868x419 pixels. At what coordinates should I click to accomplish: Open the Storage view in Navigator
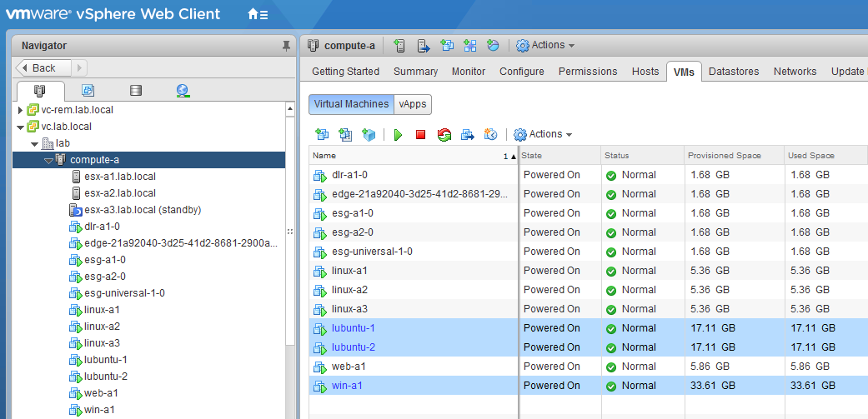point(136,91)
